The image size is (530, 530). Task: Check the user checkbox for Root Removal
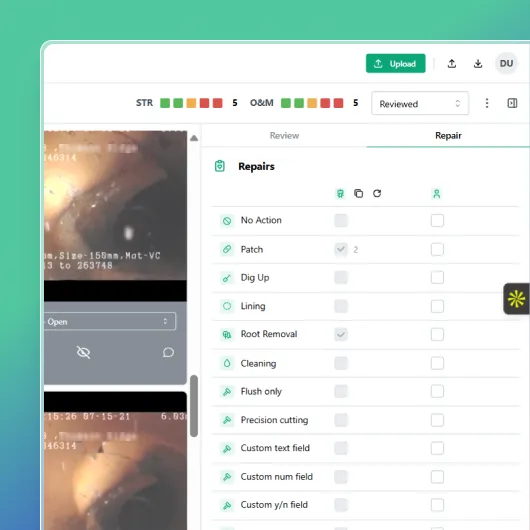point(437,334)
